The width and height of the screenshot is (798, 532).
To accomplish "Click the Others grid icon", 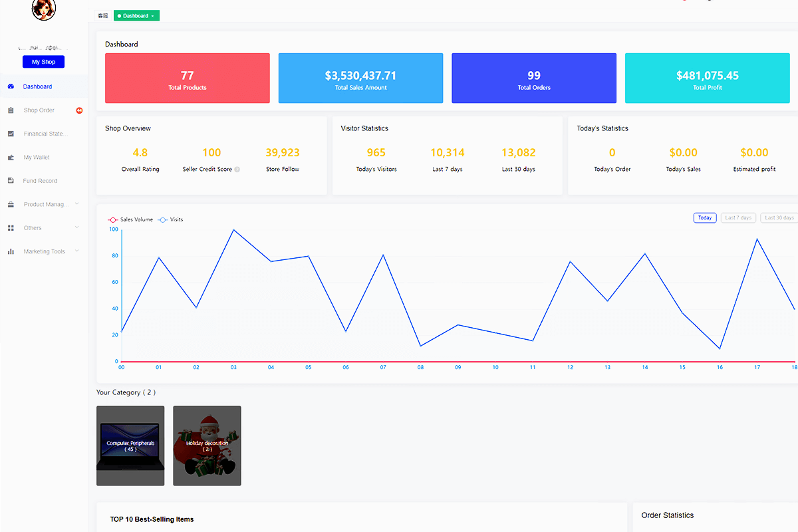I will [11, 228].
